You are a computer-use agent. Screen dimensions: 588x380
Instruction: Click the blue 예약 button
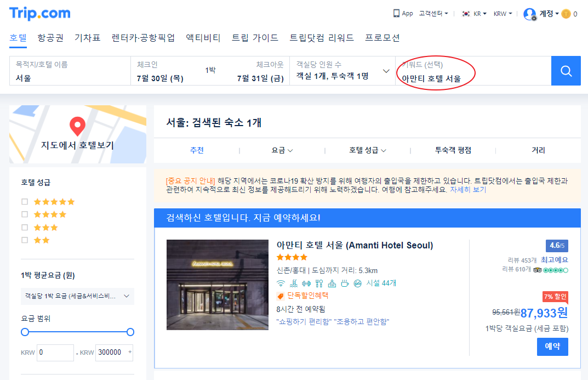tap(552, 347)
